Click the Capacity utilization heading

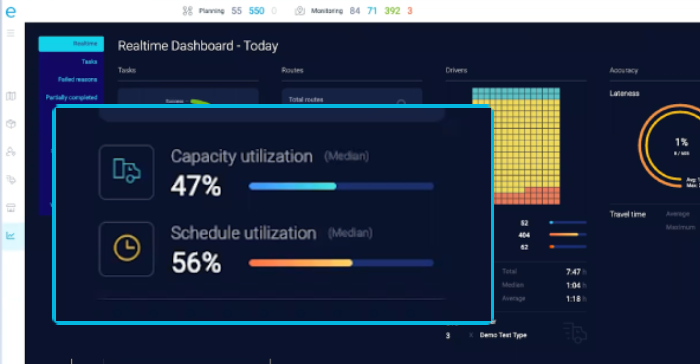pyautogui.click(x=242, y=156)
